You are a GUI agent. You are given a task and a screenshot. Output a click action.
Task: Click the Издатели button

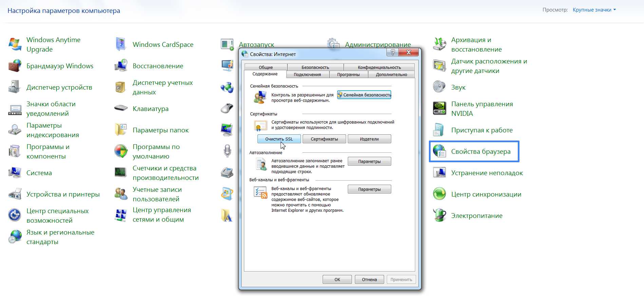click(369, 139)
